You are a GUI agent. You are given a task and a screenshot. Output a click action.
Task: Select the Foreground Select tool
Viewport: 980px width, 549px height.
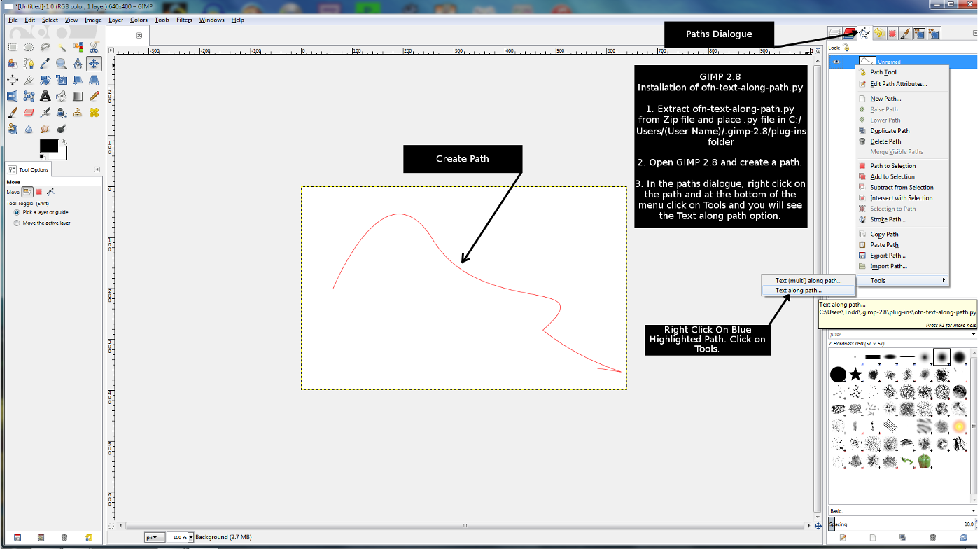pos(13,63)
